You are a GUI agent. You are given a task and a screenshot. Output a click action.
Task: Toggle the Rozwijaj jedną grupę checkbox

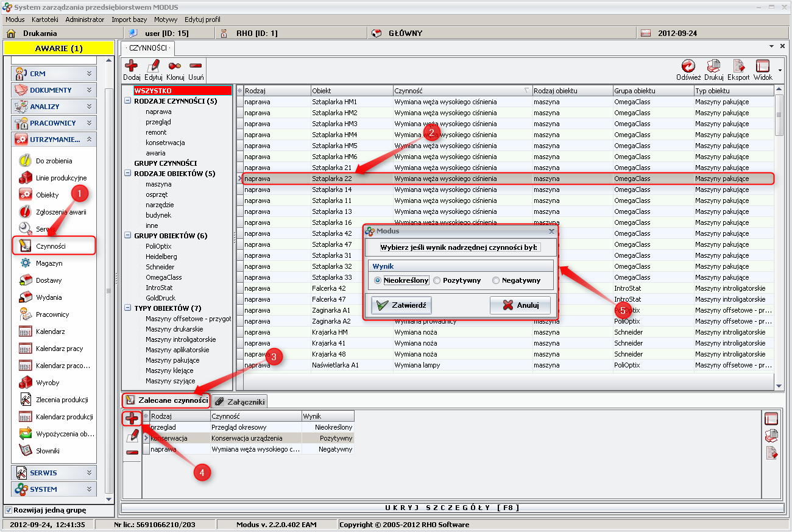click(x=9, y=510)
